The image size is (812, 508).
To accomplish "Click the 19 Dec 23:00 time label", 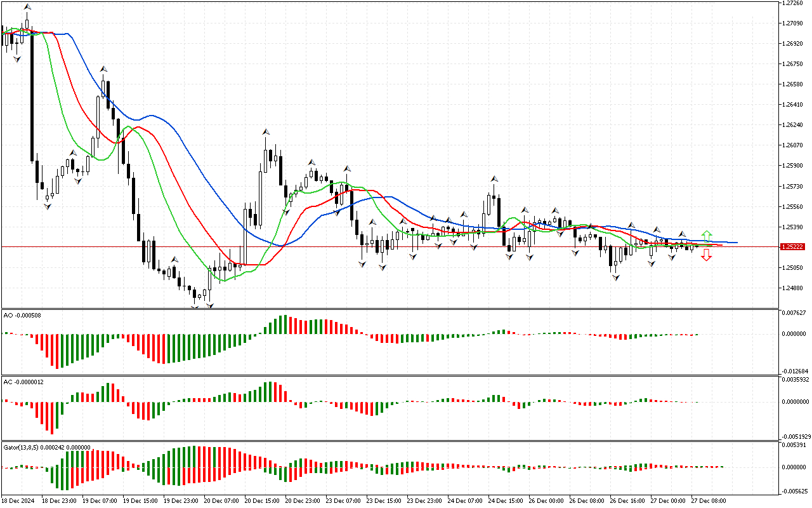I will pos(181,501).
